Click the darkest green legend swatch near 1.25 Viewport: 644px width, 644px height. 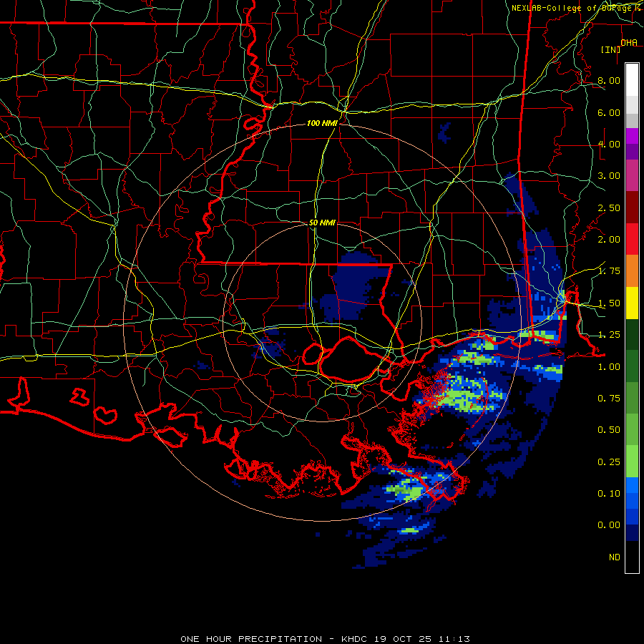coord(632,334)
